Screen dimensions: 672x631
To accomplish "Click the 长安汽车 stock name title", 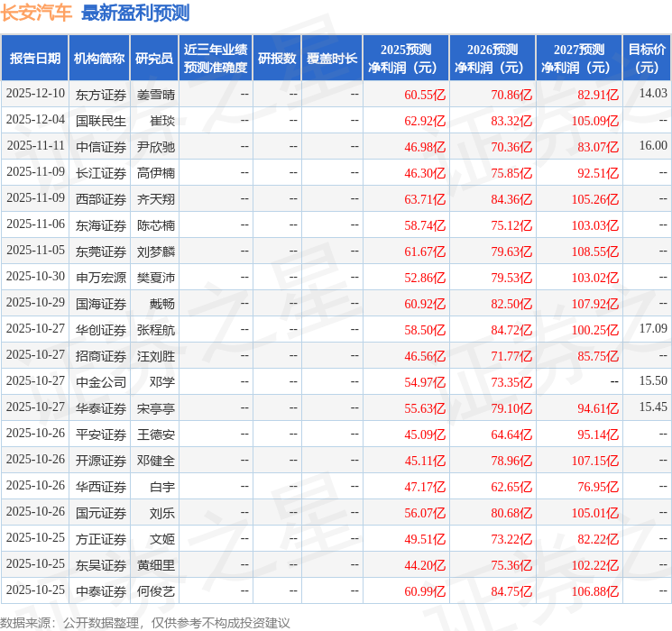I will [37, 13].
